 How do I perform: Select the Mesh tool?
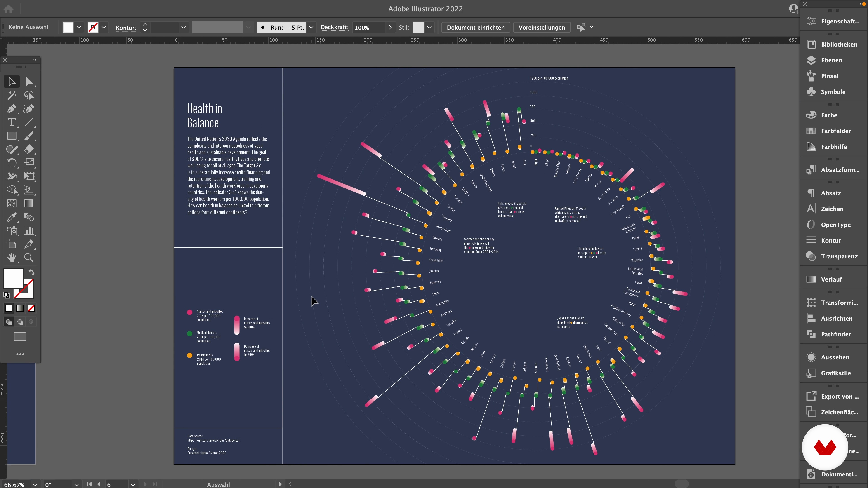(x=12, y=203)
